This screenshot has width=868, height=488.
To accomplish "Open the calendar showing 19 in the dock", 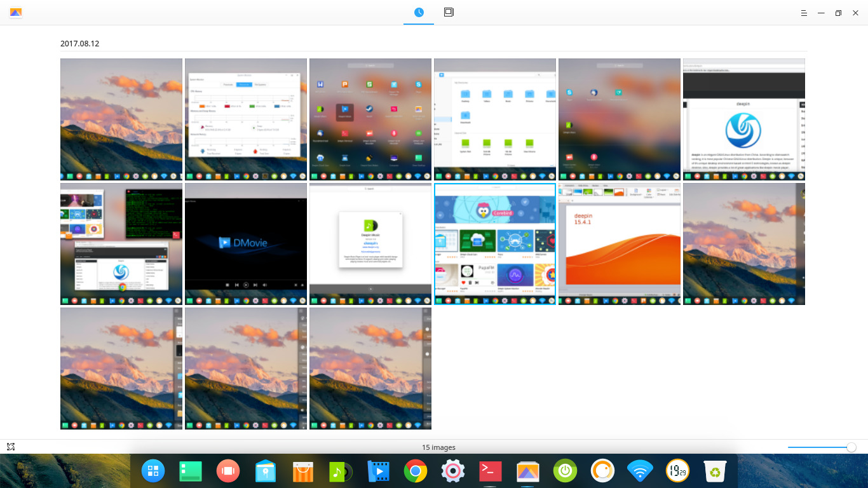I will point(677,471).
